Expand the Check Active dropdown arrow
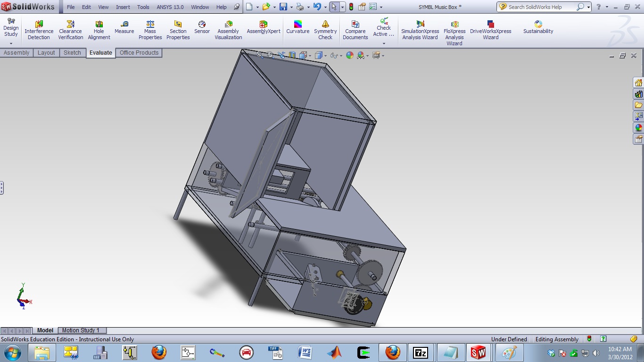The image size is (644, 362). coord(384,44)
